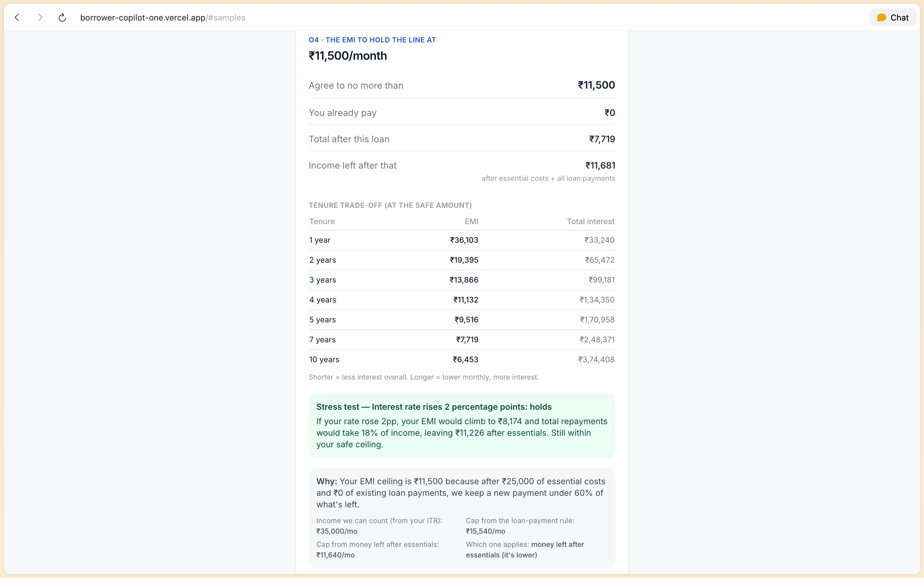Click the 'Why:' explanation paragraph

pyautogui.click(x=461, y=493)
